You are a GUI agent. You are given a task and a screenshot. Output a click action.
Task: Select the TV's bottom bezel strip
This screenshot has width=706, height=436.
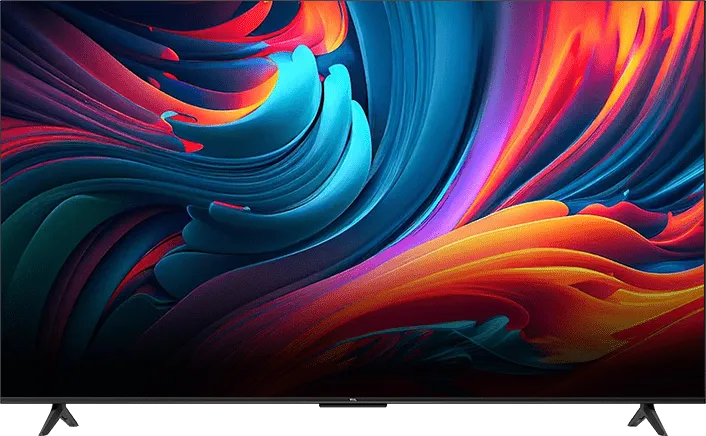pos(200,401)
